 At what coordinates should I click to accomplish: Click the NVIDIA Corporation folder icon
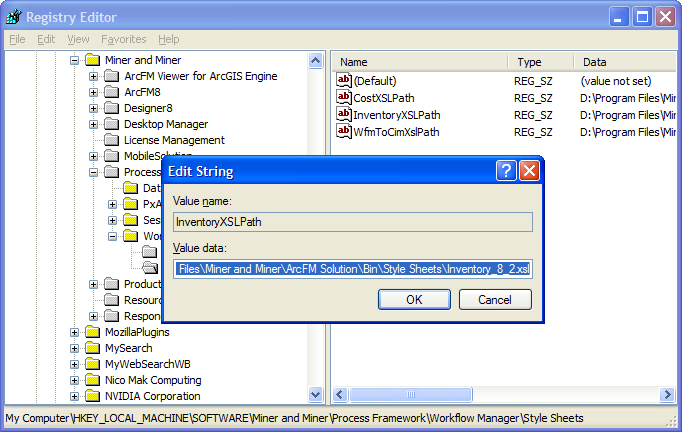[x=92, y=396]
